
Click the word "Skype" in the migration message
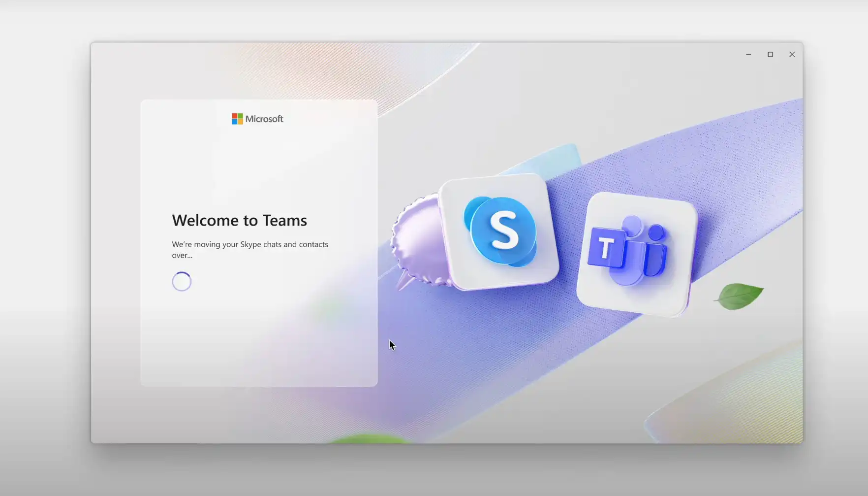click(250, 244)
